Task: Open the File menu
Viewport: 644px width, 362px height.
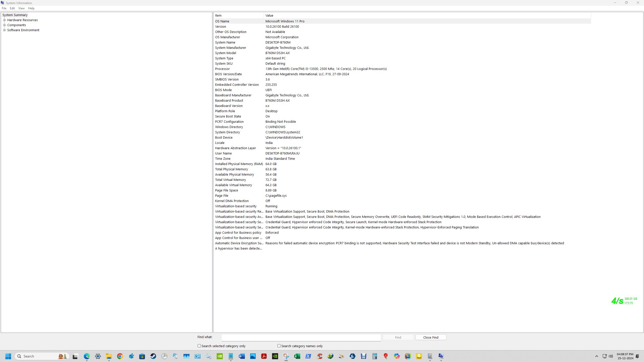Action: tap(4, 8)
